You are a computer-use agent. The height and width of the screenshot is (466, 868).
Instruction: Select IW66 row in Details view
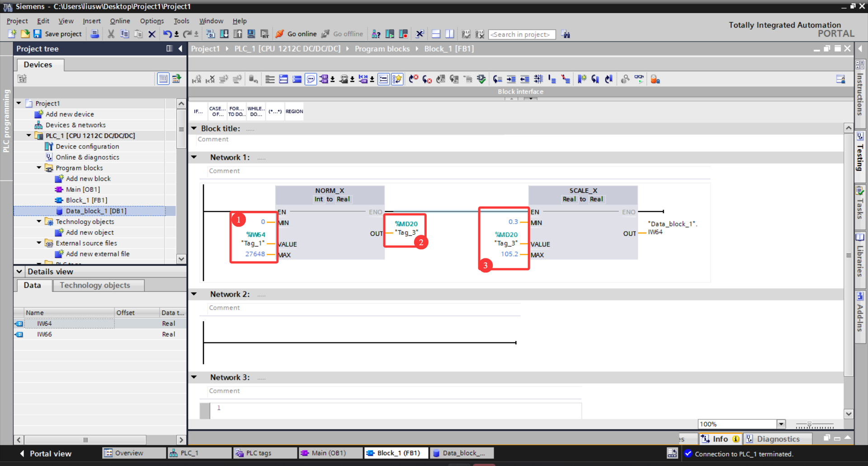coord(99,334)
